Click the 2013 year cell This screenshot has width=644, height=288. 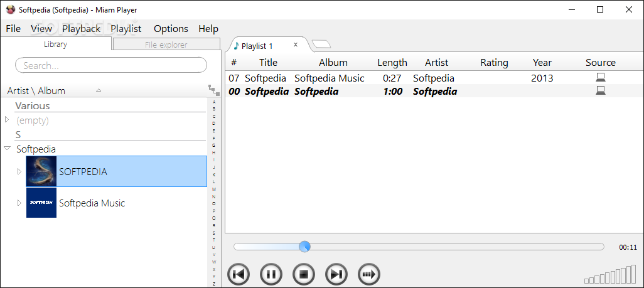point(542,78)
